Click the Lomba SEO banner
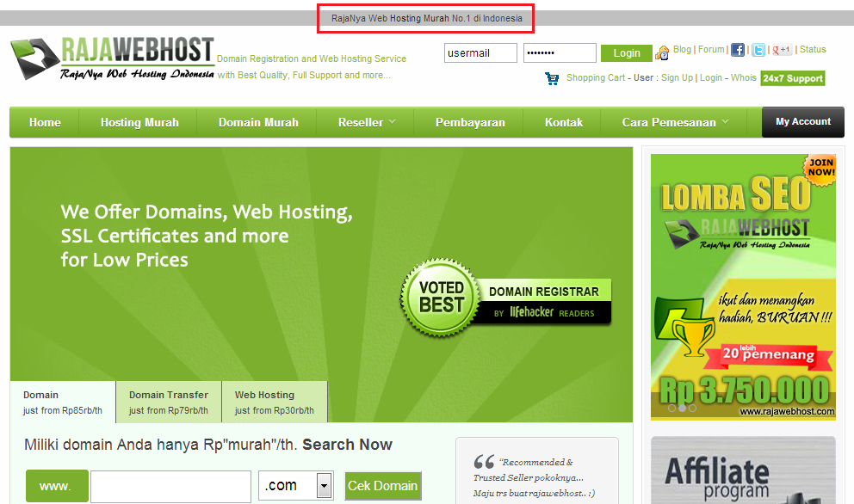The height and width of the screenshot is (504, 854). click(x=743, y=287)
